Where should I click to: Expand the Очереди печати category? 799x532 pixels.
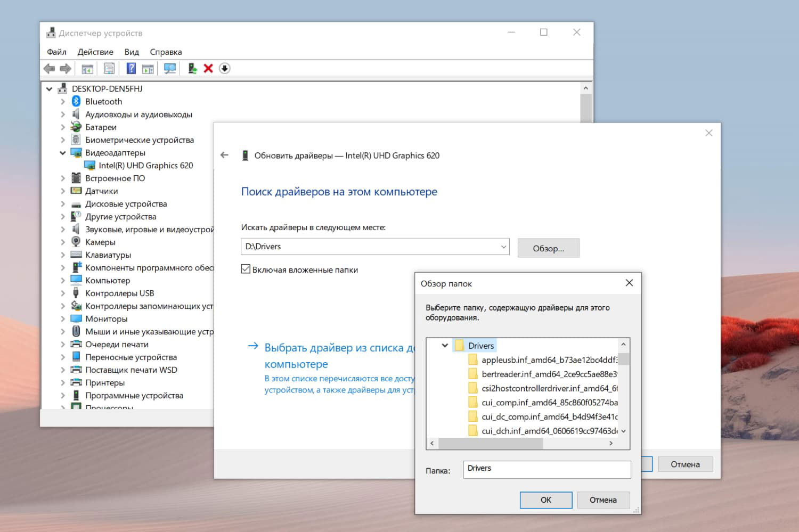pyautogui.click(x=63, y=345)
